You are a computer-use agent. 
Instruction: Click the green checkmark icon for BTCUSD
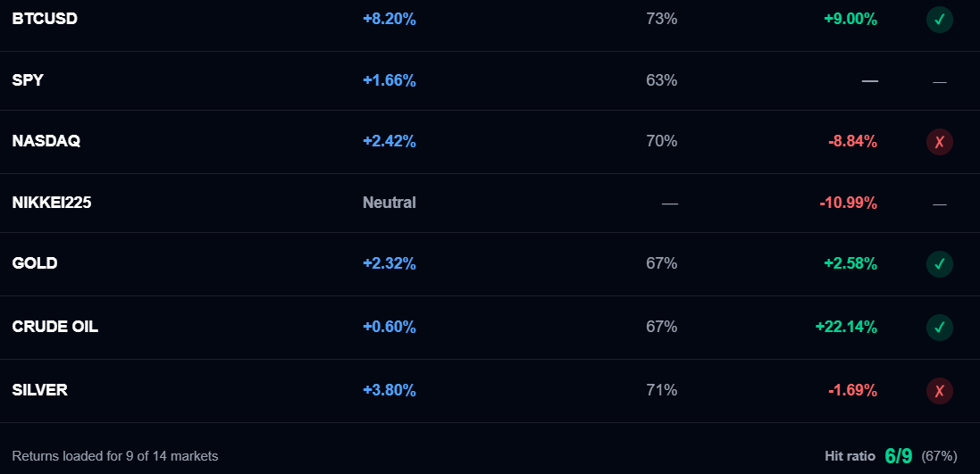pyautogui.click(x=939, y=20)
